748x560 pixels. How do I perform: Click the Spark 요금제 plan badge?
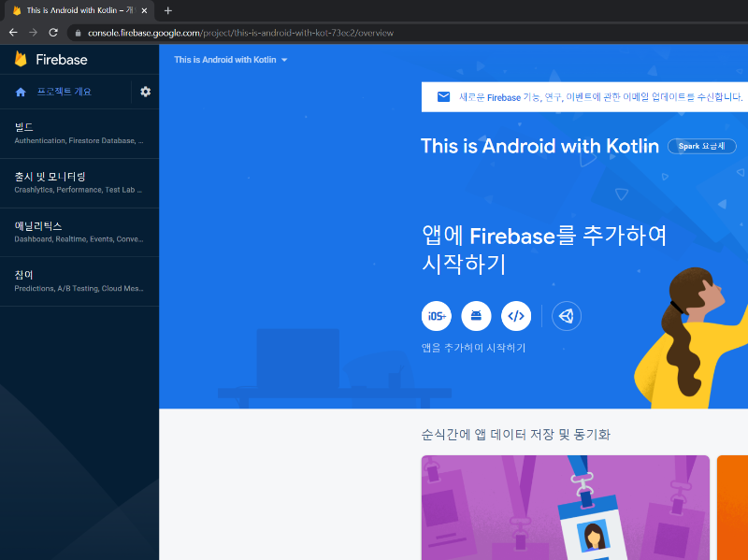[x=702, y=146]
